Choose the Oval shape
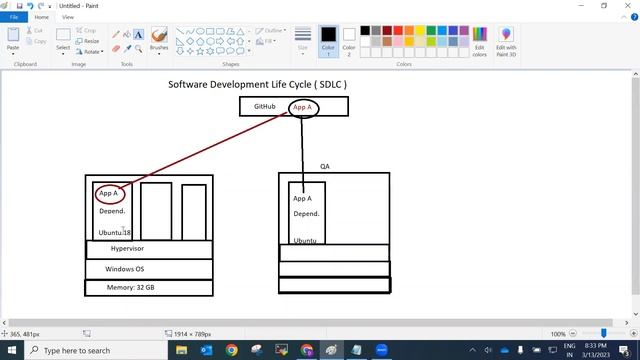640x360 pixels. pyautogui.click(x=200, y=31)
